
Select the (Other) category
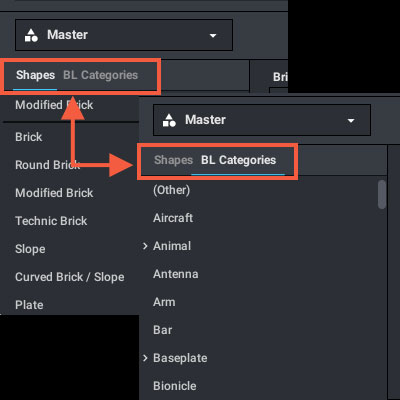click(x=171, y=190)
